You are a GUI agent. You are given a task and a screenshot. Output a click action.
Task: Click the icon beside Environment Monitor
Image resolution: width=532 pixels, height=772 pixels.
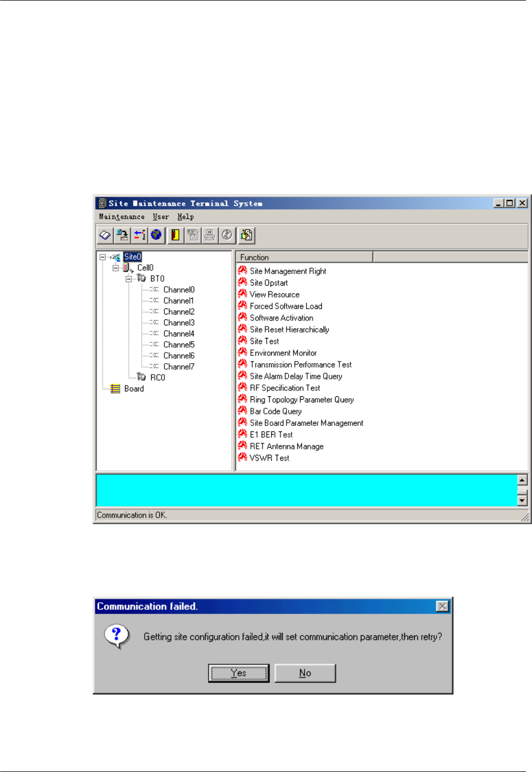click(x=243, y=352)
